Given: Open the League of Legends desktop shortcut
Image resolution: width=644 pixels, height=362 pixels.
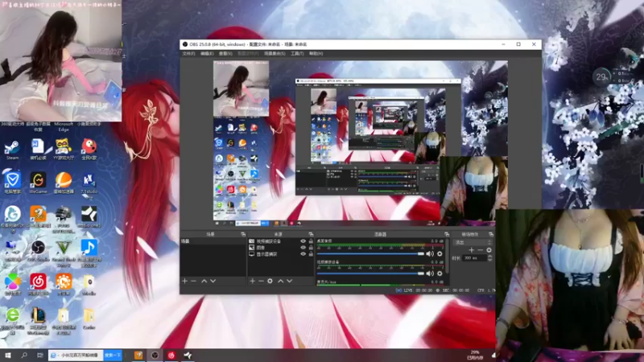Looking at the screenshot, I should pyautogui.click(x=38, y=320).
